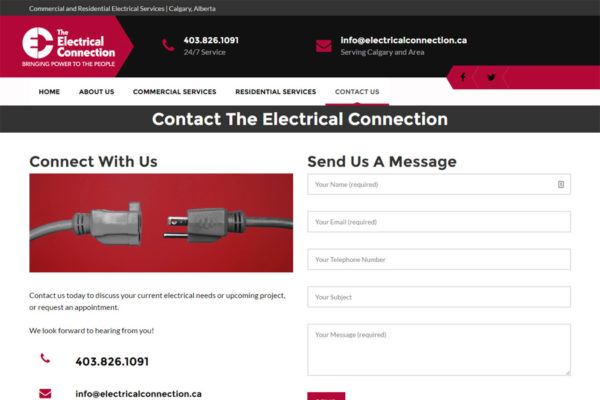Click the red phone icon in header

168,45
